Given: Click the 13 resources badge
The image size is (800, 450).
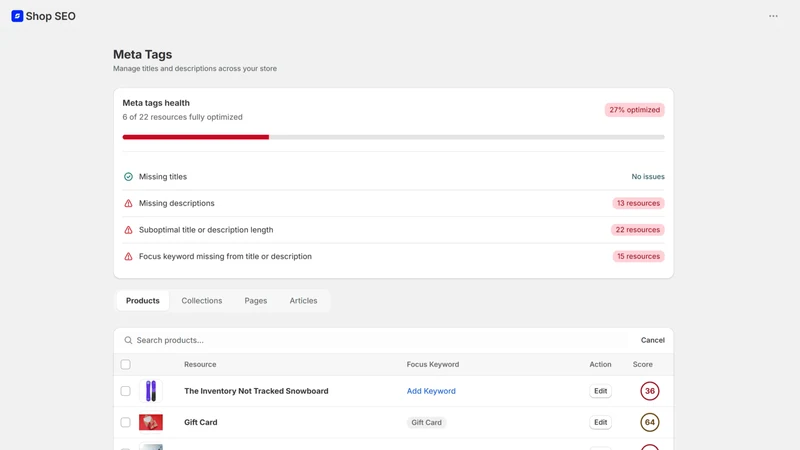Looking at the screenshot, I should [x=638, y=203].
